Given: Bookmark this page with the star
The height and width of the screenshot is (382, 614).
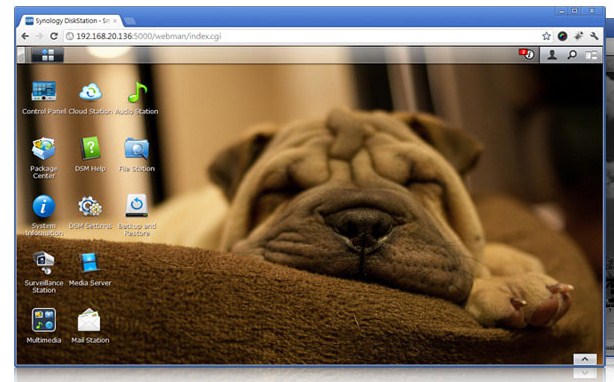Looking at the screenshot, I should [546, 36].
